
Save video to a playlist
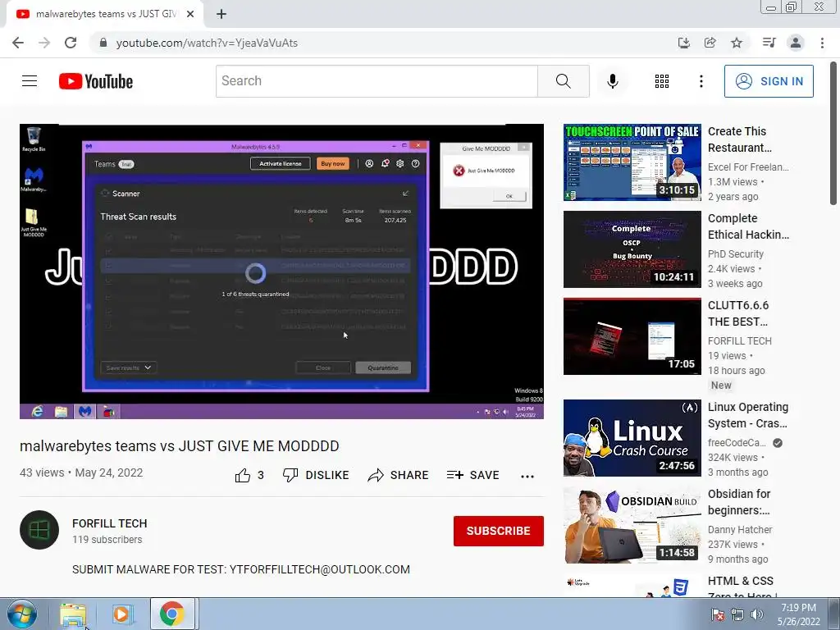[473, 475]
